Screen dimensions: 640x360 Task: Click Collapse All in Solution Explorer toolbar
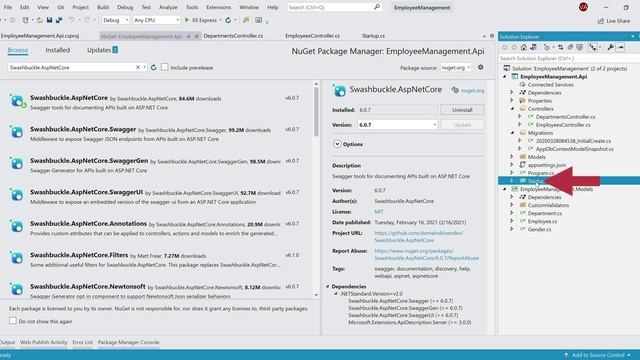pos(570,47)
